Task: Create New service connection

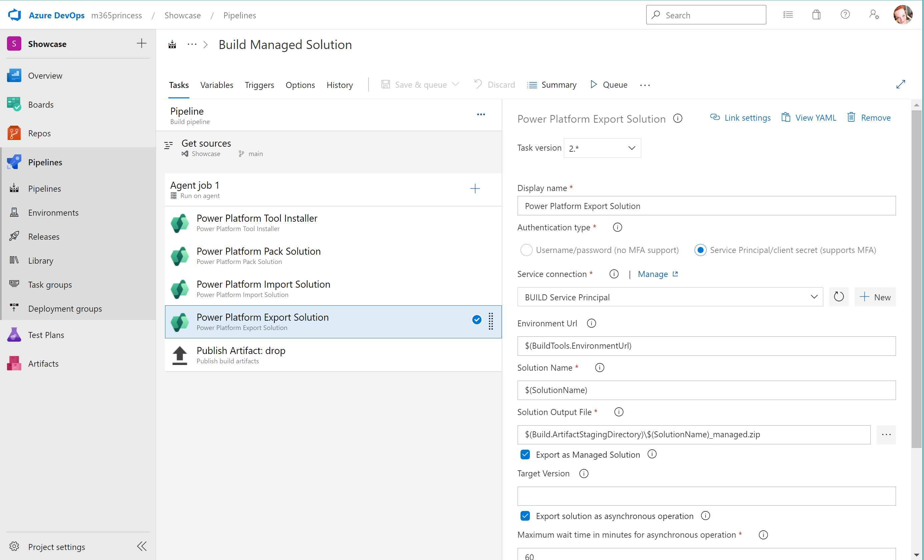Action: tap(875, 297)
